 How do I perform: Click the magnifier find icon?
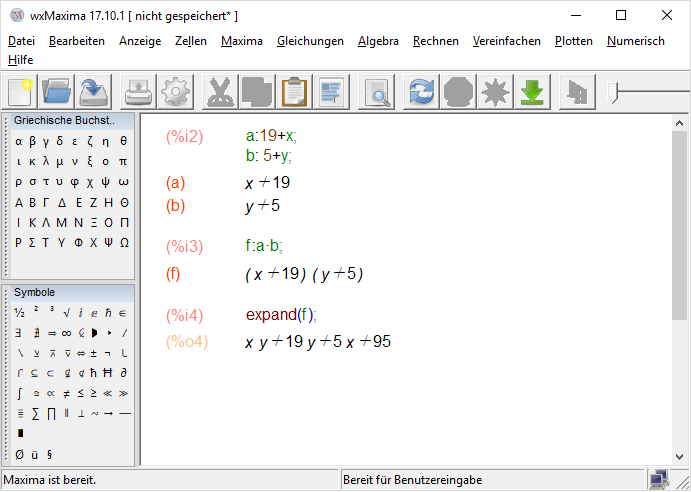378,93
